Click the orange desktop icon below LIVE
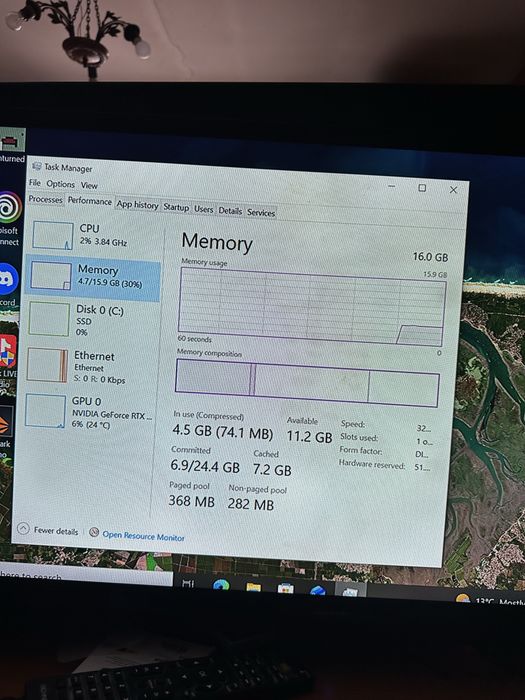 click(6, 422)
